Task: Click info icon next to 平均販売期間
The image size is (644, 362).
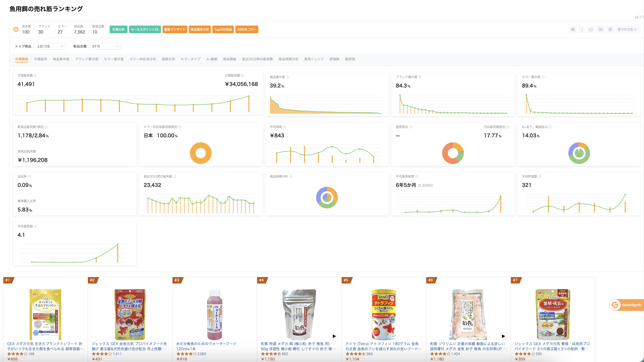Action: 417,176
